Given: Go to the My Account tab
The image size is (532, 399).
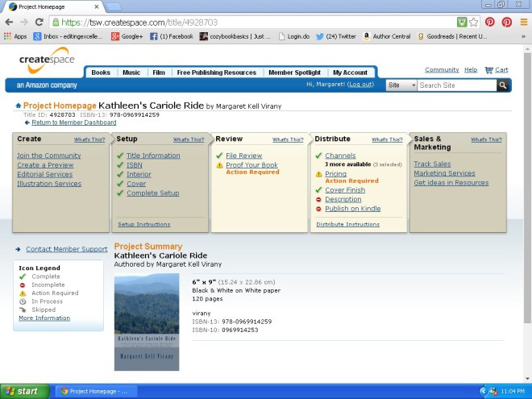Looking at the screenshot, I should (x=350, y=73).
